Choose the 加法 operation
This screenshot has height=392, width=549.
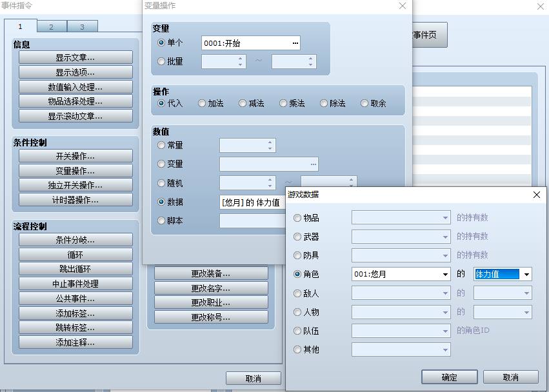(x=202, y=103)
